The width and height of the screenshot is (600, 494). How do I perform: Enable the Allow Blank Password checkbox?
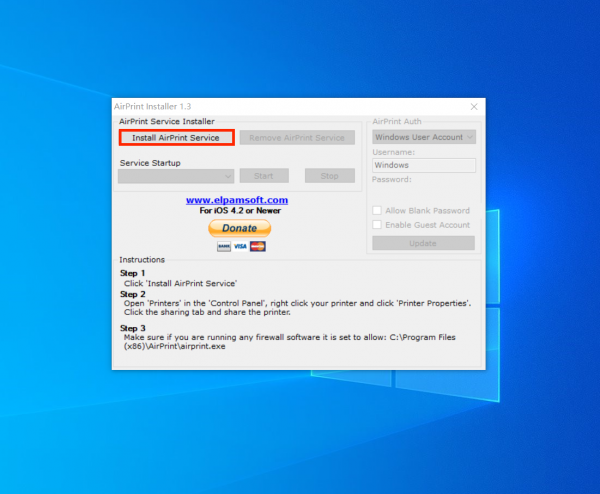377,211
